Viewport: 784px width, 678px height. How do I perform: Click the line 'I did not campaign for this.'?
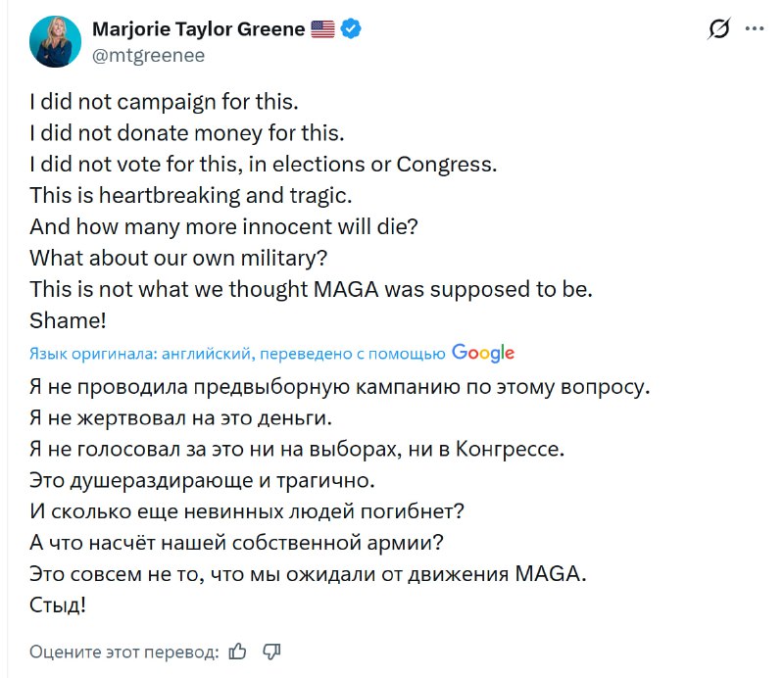(x=164, y=100)
